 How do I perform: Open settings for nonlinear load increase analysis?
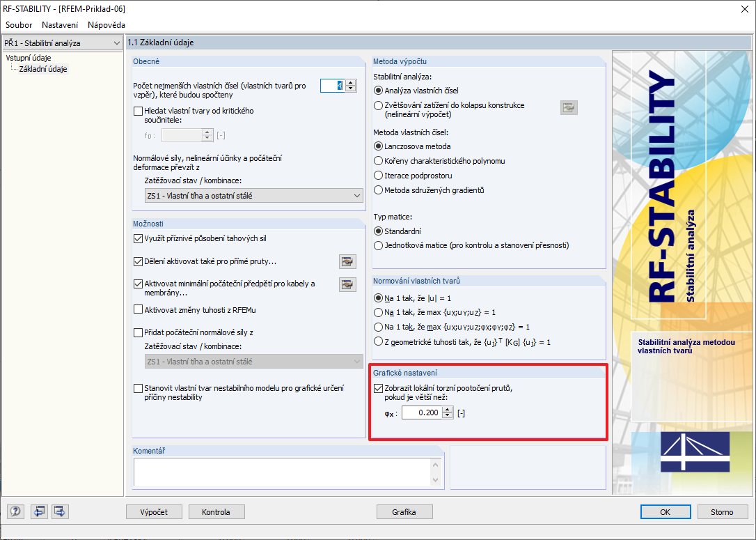click(x=569, y=107)
